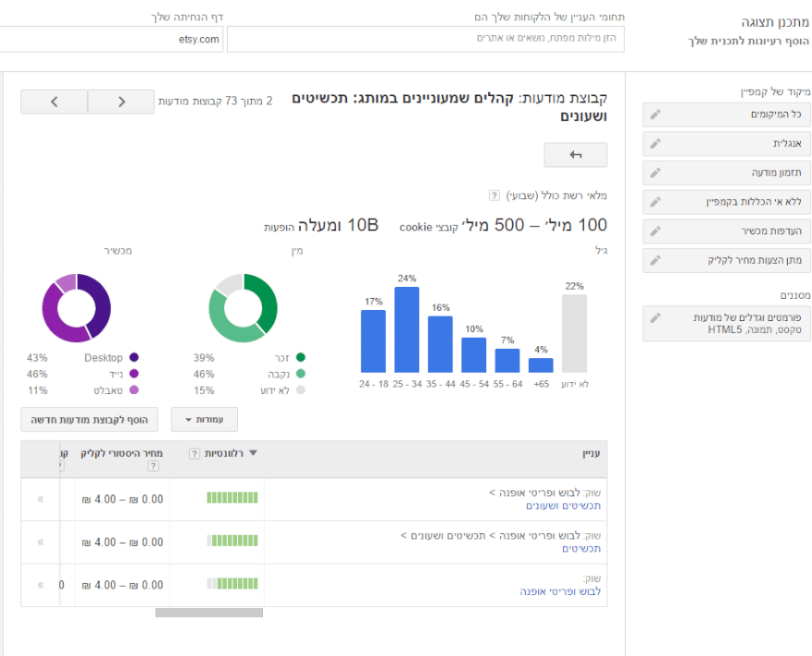Screen dimensions: 812x656
Task: Click the customer interests keyword field
Action: pos(425,39)
